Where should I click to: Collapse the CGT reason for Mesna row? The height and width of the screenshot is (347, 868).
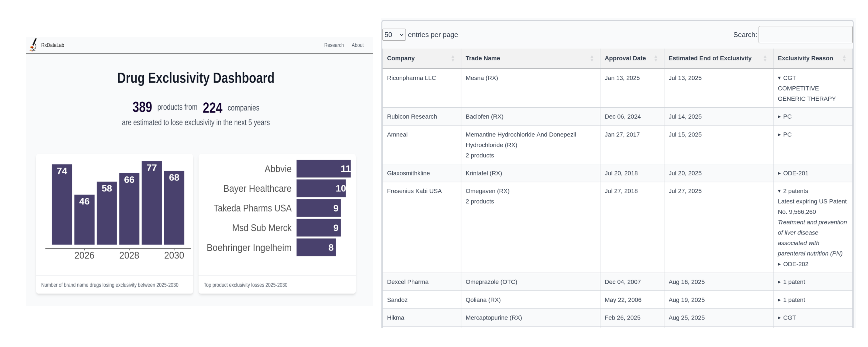(x=786, y=78)
